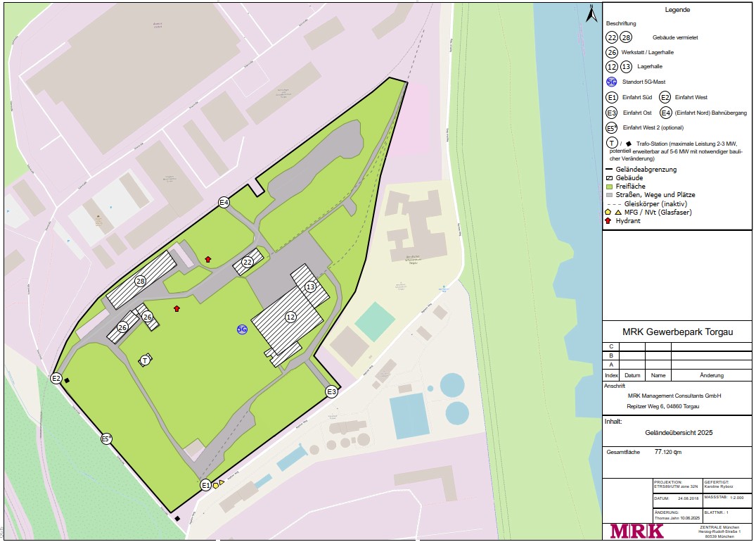The image size is (756, 542).
Task: Click the green Freifläche swatch in the legend
Action: point(609,187)
